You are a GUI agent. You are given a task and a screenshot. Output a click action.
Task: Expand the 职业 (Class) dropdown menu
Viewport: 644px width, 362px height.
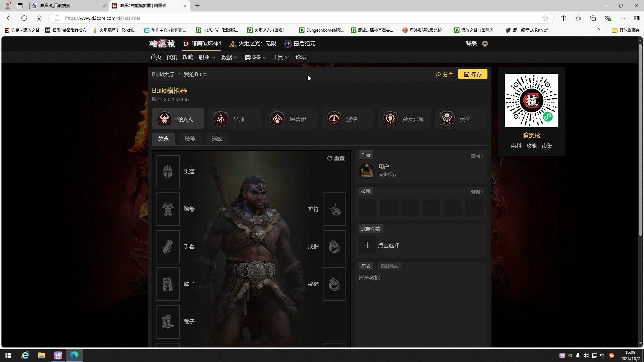coord(207,57)
